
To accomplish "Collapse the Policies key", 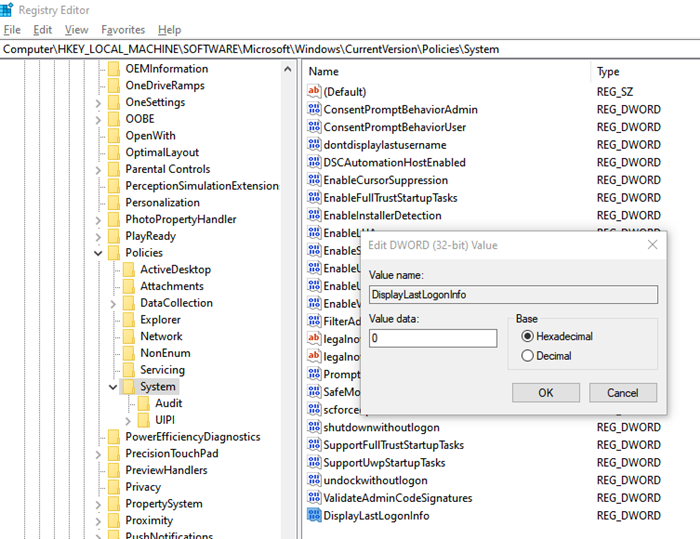I will point(98,253).
